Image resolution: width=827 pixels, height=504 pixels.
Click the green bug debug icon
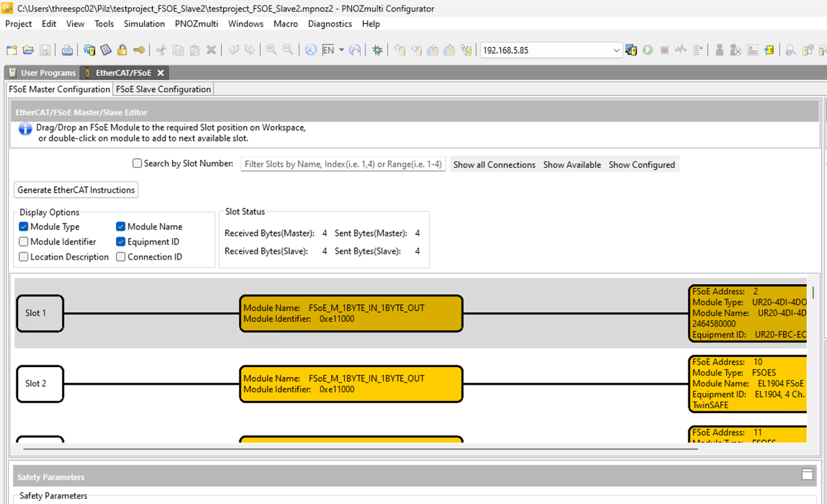pyautogui.click(x=378, y=50)
